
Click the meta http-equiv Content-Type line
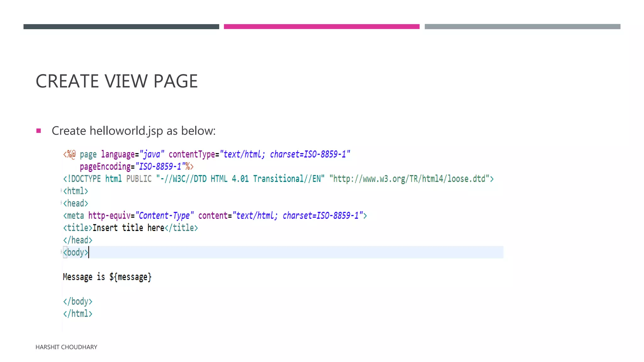tap(215, 216)
